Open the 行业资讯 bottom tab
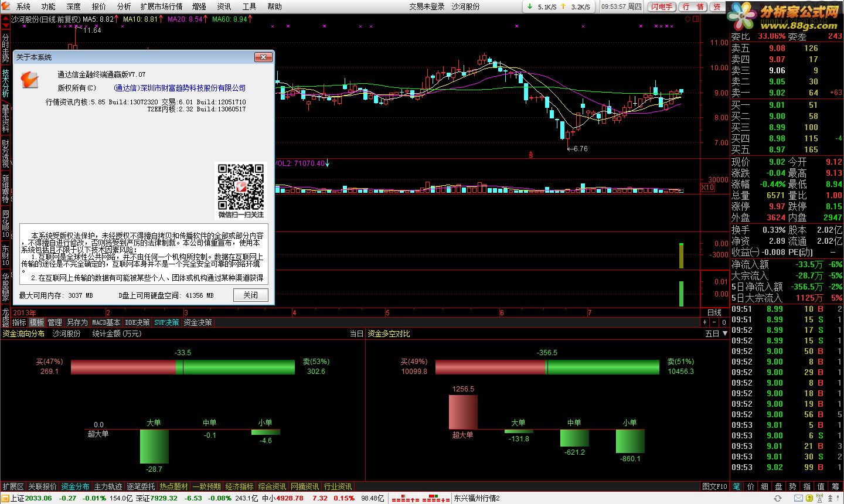Viewport: 844px width, 504px height. [338, 486]
